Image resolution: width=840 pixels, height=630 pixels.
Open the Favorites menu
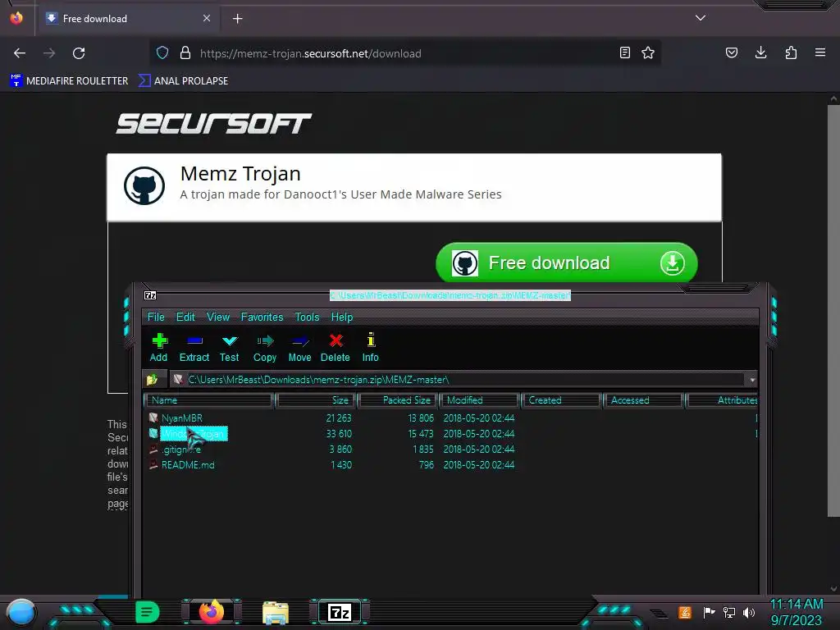[x=262, y=317]
